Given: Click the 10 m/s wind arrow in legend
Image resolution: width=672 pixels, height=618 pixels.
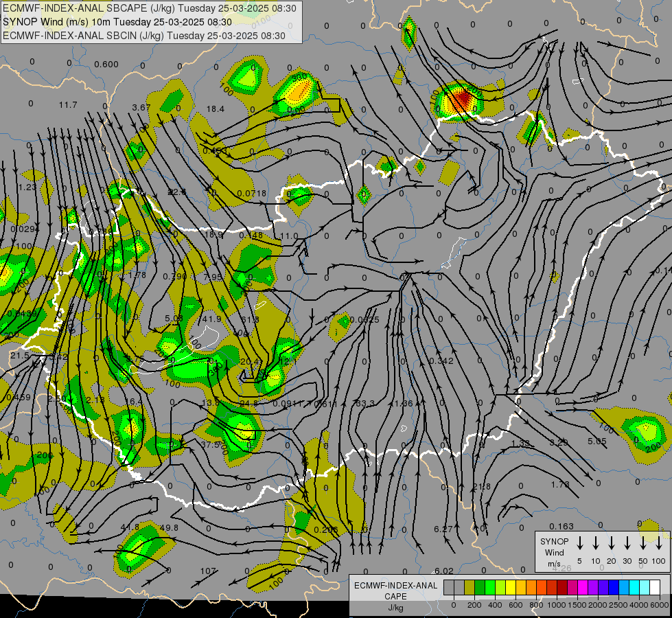Looking at the screenshot, I should [596, 543].
